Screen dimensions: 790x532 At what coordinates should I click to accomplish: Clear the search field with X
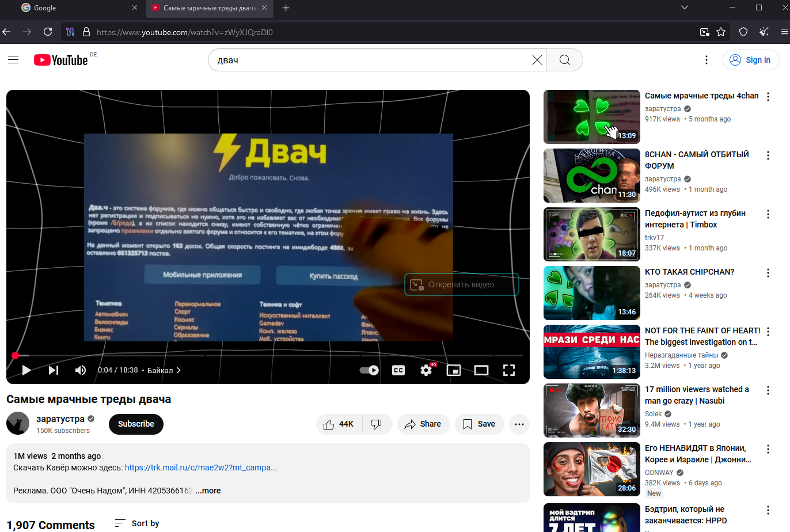click(537, 60)
